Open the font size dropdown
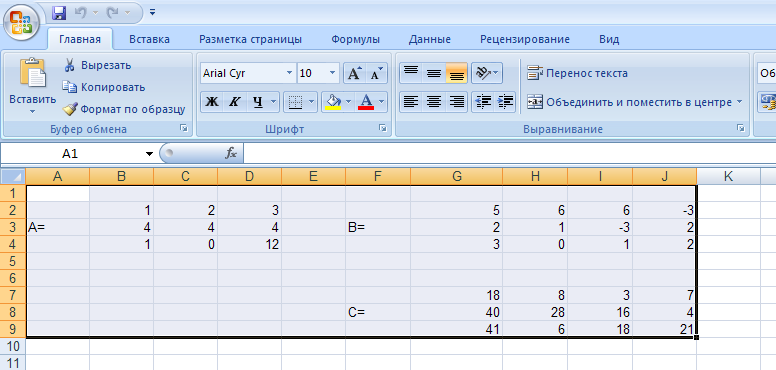This screenshot has height=370, width=776. [332, 73]
